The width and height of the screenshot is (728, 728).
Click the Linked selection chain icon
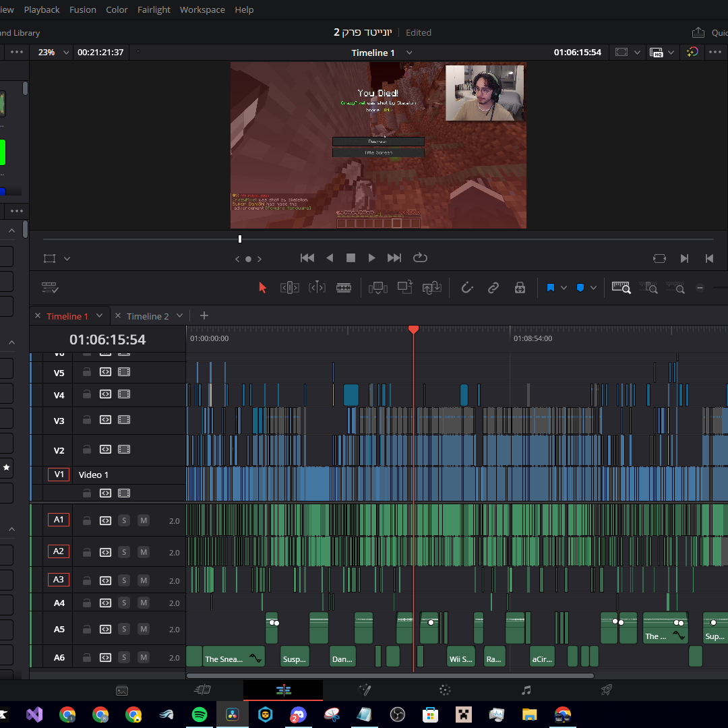(x=493, y=288)
